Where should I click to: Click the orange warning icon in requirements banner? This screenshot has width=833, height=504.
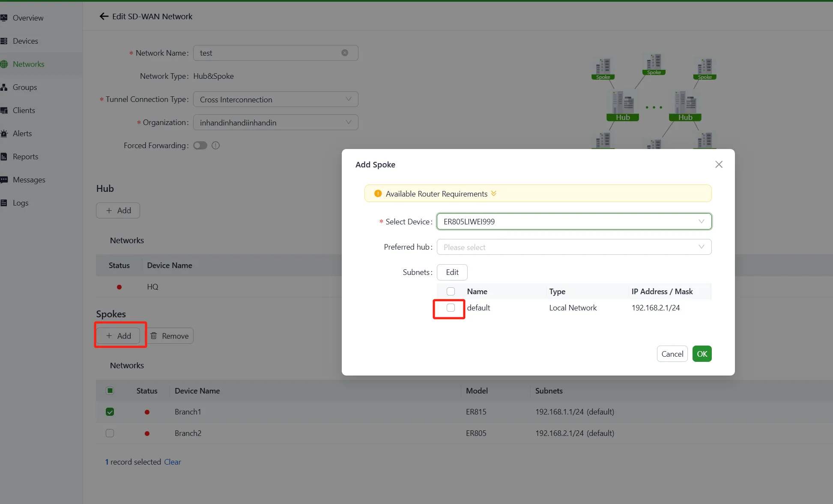378,194
